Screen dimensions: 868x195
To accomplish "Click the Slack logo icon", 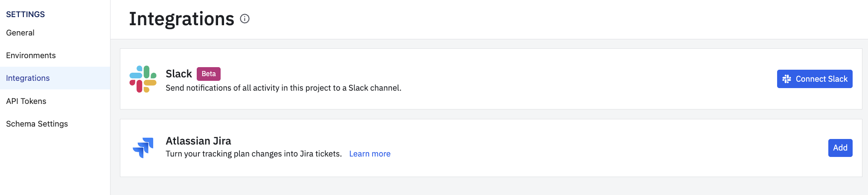I will click(143, 79).
